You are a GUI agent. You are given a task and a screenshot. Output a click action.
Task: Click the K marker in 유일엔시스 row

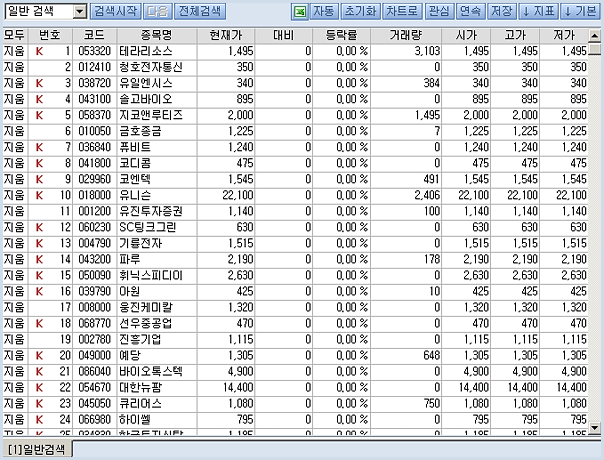click(39, 84)
